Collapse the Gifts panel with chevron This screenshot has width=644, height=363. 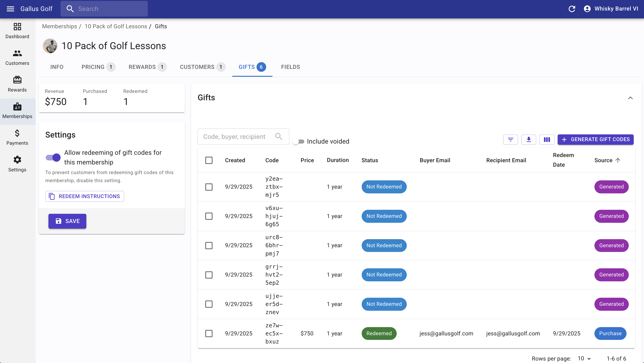point(630,98)
